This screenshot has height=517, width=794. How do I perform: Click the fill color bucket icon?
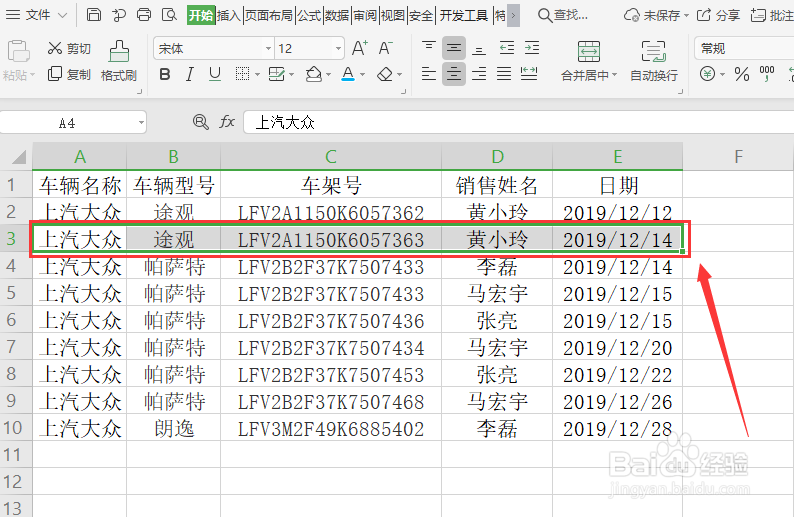pyautogui.click(x=313, y=75)
